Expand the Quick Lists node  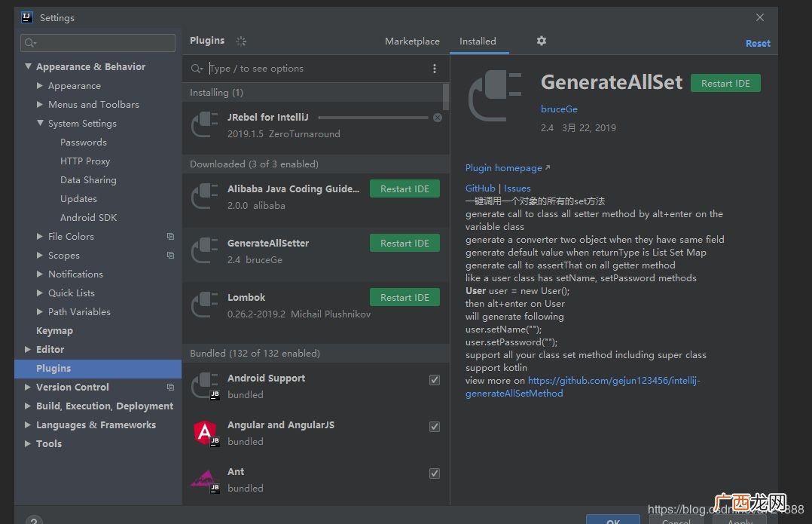click(40, 293)
